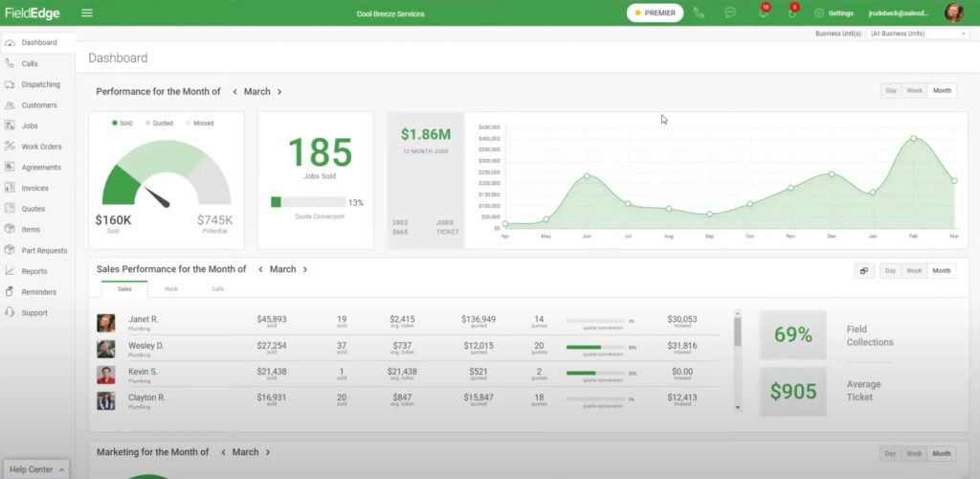Screen dimensions: 980x479
Task: Go to next month in Sales Performance
Action: [x=305, y=269]
